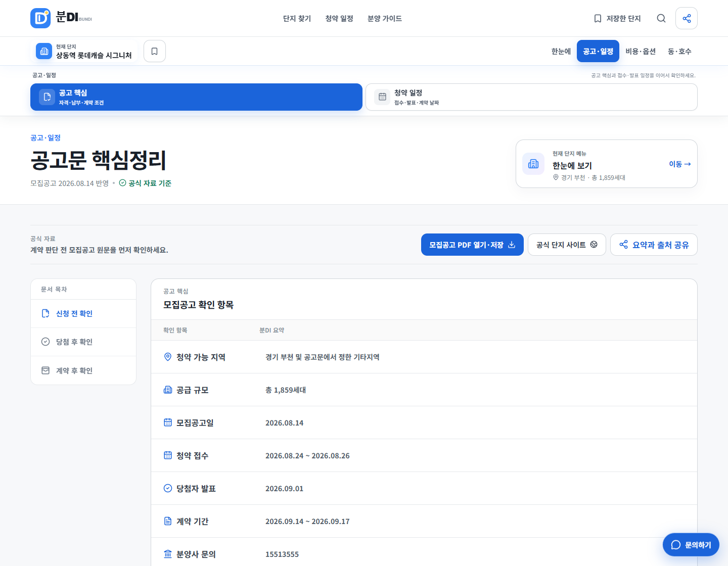The height and width of the screenshot is (566, 728).
Task: Click the share icon on 요약과 출처 공유
Action: tap(624, 245)
